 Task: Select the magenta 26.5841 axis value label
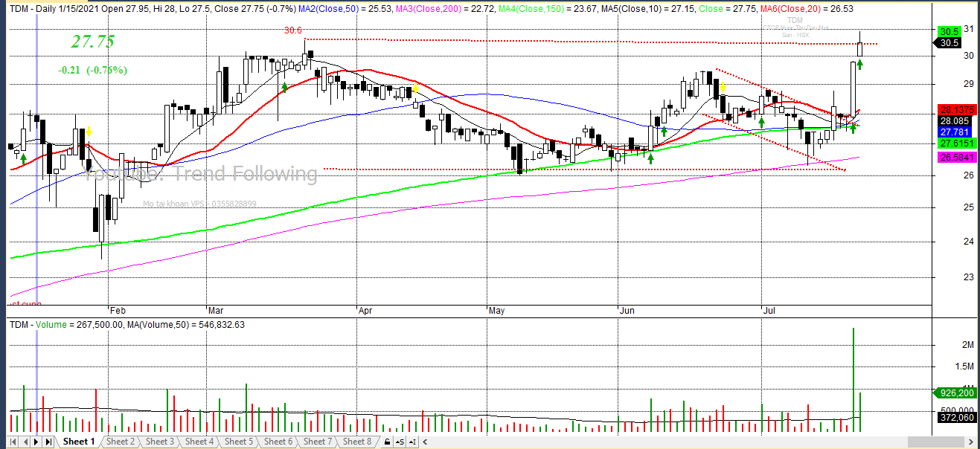954,158
